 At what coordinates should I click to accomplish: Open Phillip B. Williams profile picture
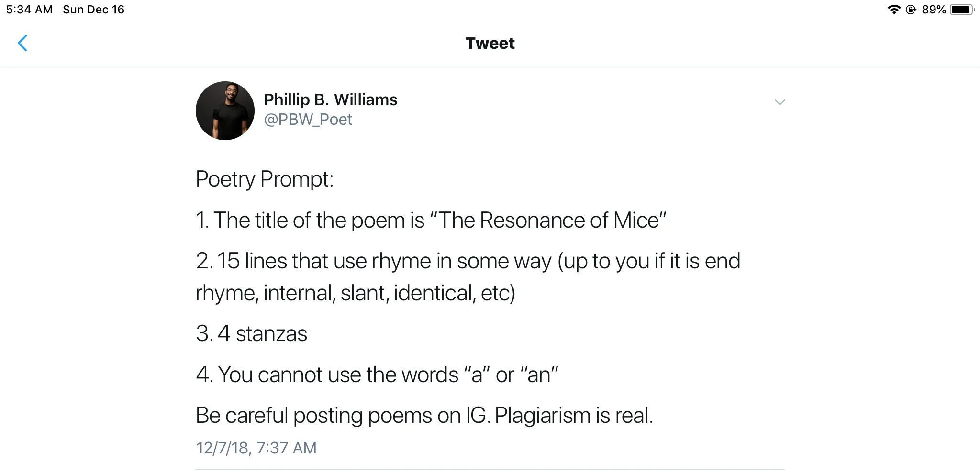(225, 110)
